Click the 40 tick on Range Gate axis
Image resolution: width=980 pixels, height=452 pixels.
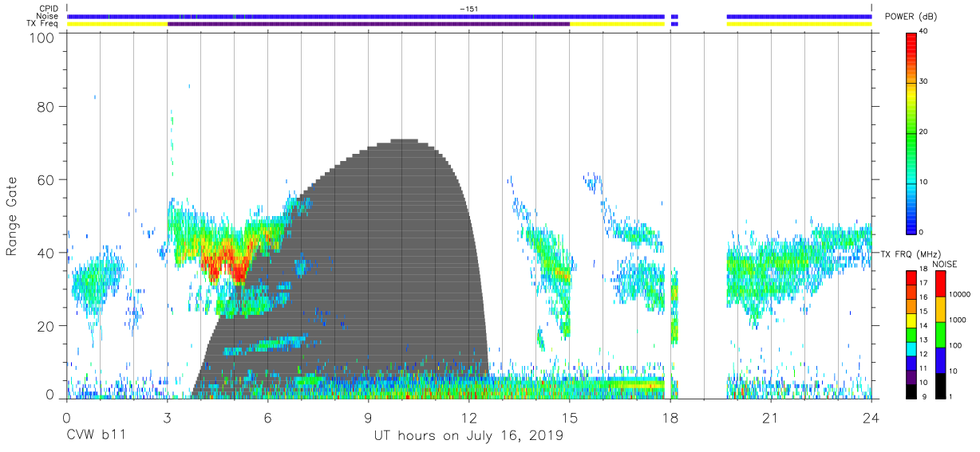pyautogui.click(x=46, y=253)
